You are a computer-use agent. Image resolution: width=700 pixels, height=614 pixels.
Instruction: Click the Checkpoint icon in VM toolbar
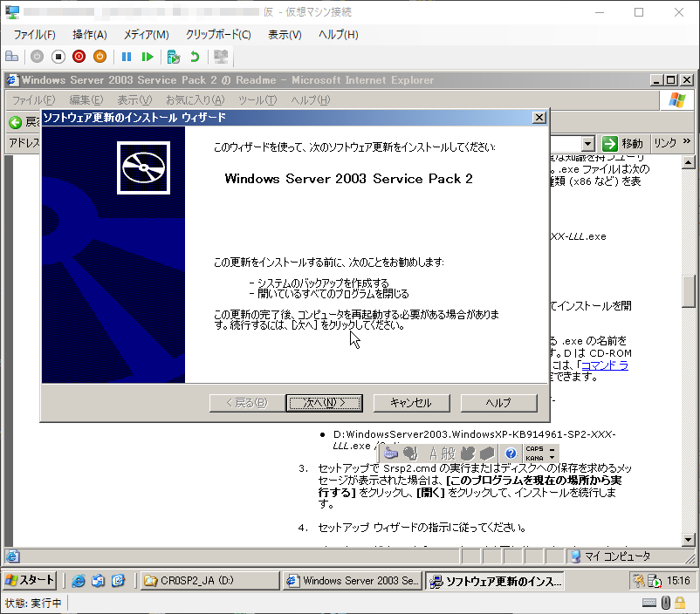173,57
